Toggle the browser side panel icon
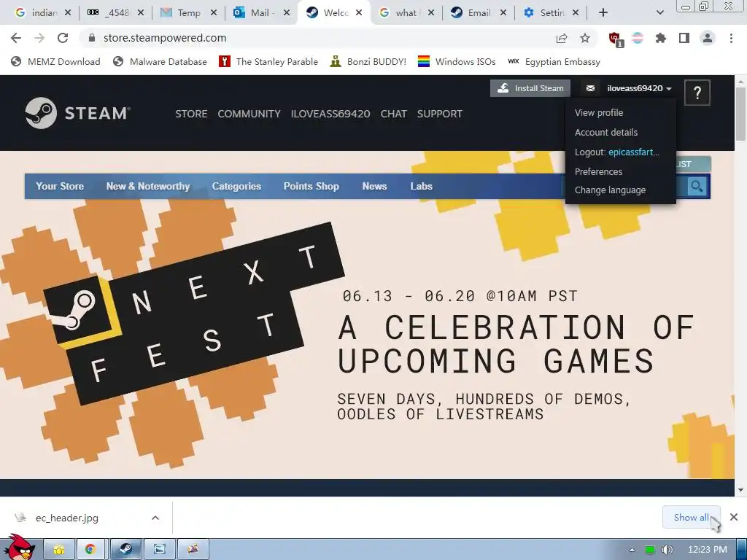Screen dimensions: 747x560 click(x=684, y=38)
